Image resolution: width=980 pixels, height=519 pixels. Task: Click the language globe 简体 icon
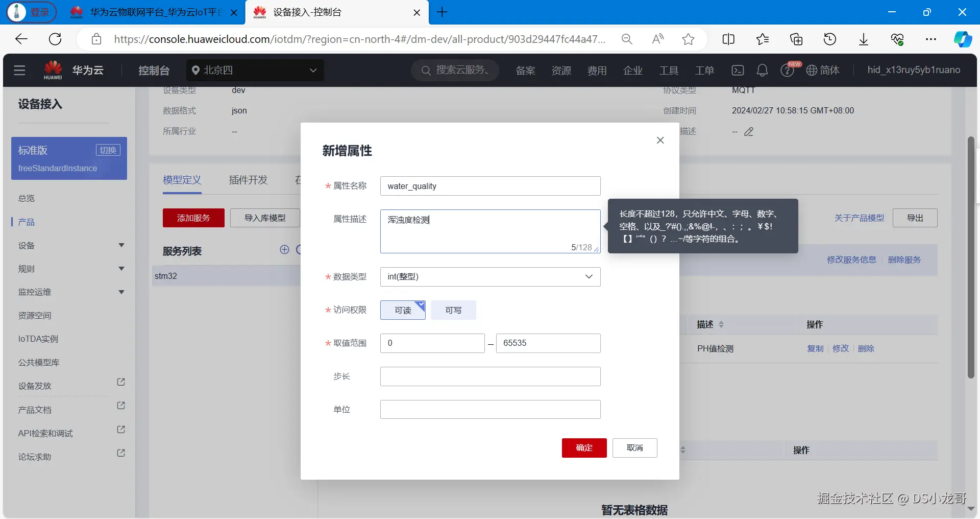tap(822, 70)
